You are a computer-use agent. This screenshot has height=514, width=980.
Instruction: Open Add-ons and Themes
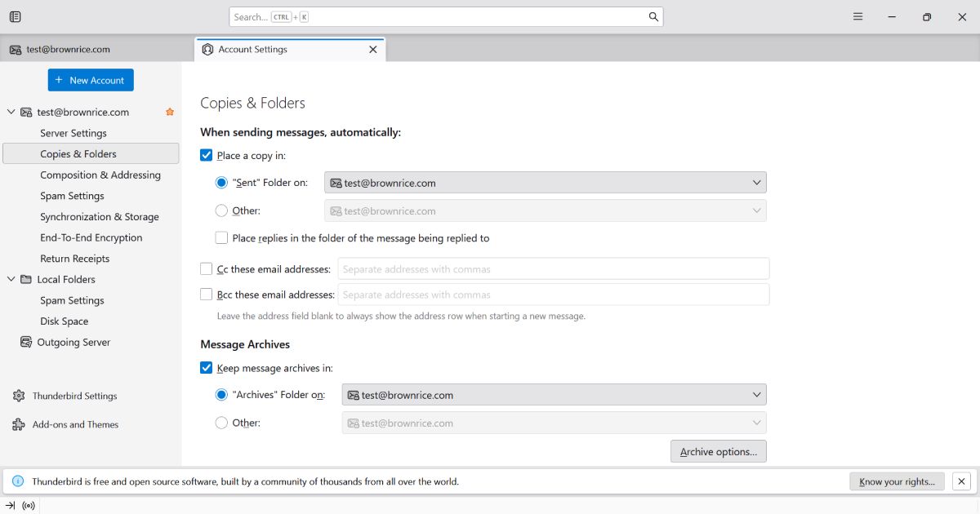(x=75, y=425)
